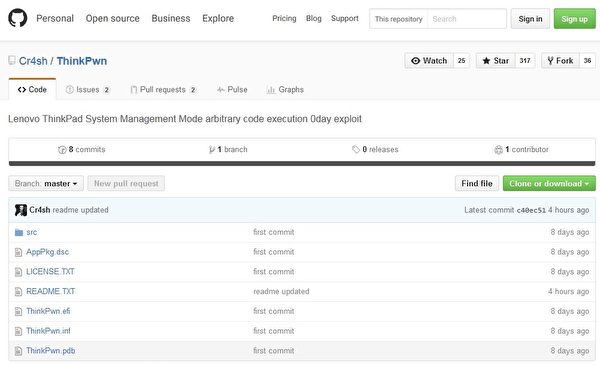Open the ThinkPwn.pdb file
600x366 pixels.
pos(51,350)
